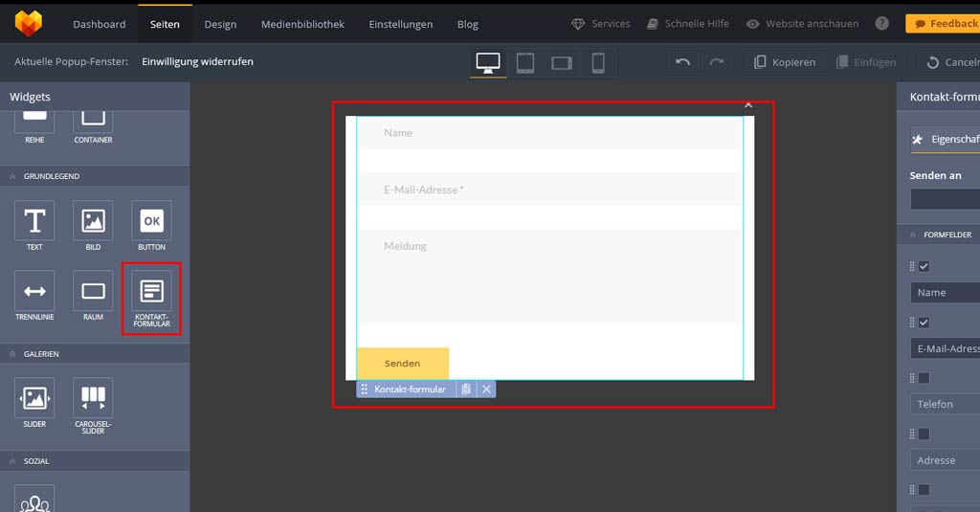Click the Kontaktformular widget icon
The height and width of the screenshot is (512, 980).
pyautogui.click(x=151, y=291)
